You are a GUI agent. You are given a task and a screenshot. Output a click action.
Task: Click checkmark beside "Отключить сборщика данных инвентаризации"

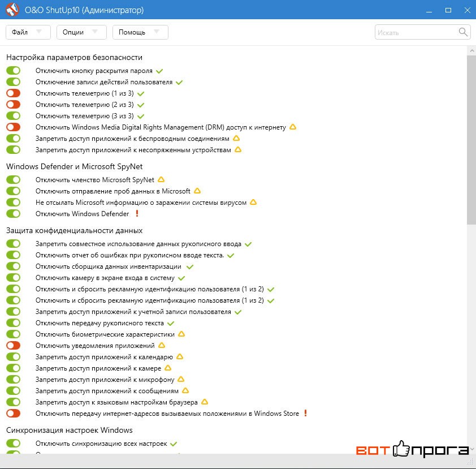click(x=190, y=267)
